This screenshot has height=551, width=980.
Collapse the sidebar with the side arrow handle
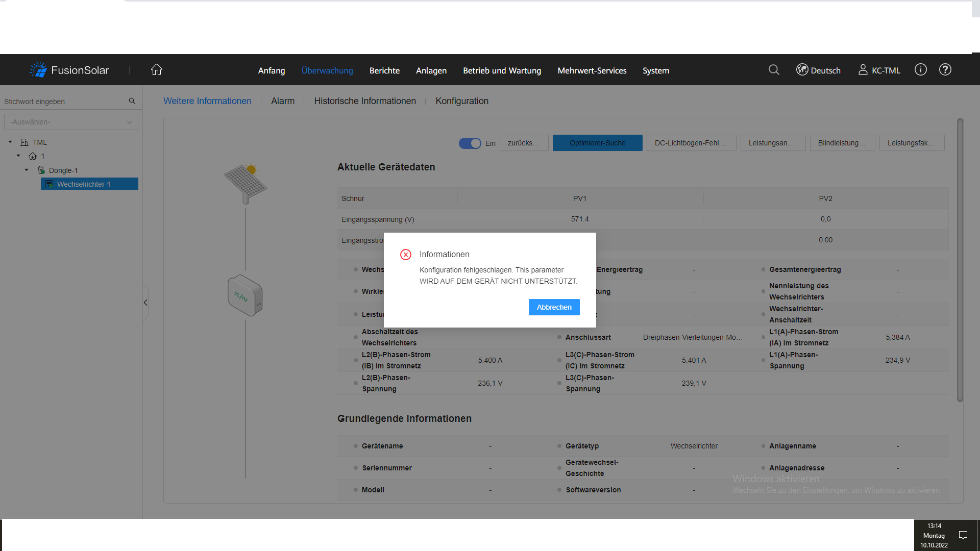[x=145, y=303]
